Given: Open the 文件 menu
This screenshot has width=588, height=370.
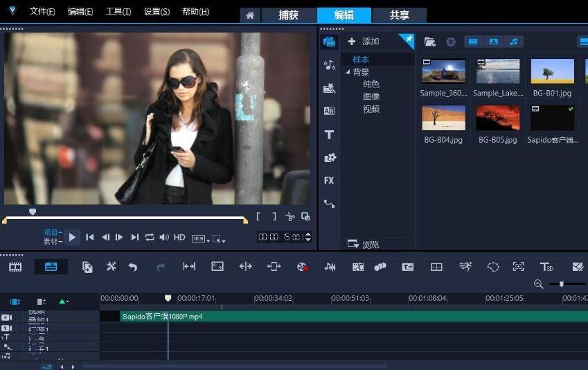Looking at the screenshot, I should (42, 12).
